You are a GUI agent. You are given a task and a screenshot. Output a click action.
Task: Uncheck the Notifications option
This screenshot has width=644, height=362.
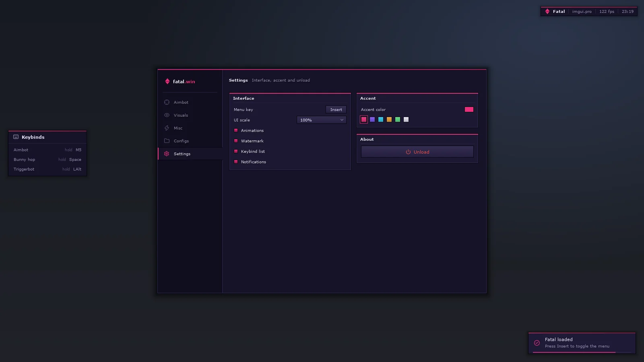coord(236,162)
